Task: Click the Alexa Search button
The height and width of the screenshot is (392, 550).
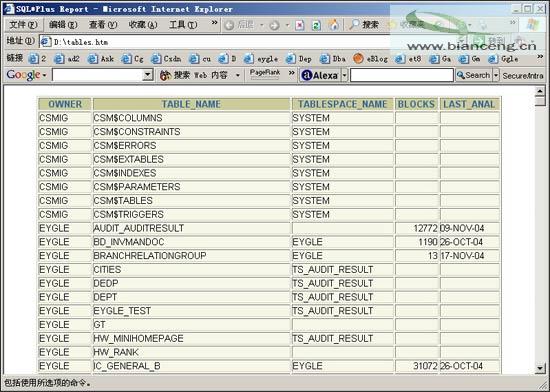Action: tap(474, 75)
